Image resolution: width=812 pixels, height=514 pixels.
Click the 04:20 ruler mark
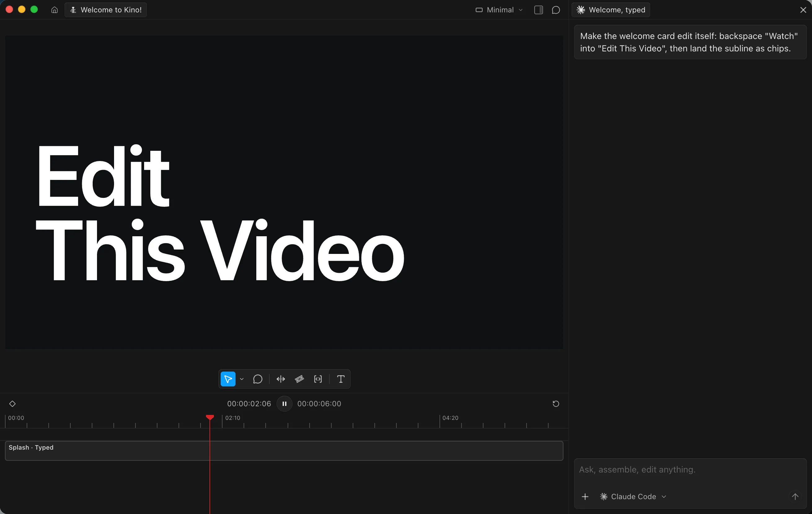450,418
